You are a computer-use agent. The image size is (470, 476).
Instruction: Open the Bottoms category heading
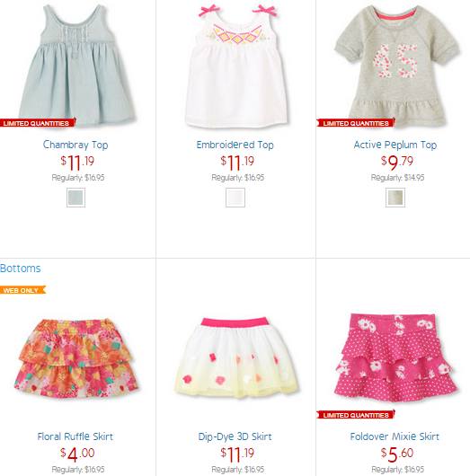(21, 269)
